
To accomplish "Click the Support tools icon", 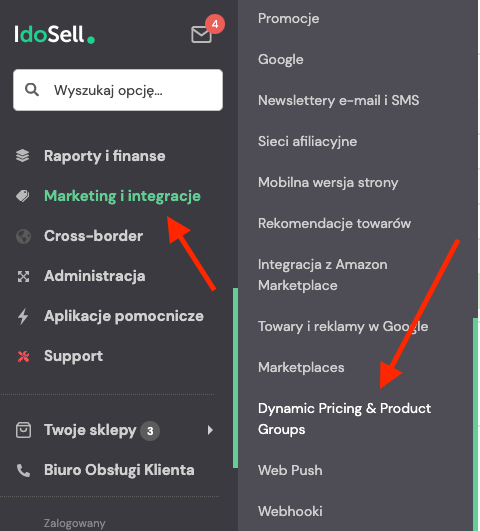I will pos(23,356).
